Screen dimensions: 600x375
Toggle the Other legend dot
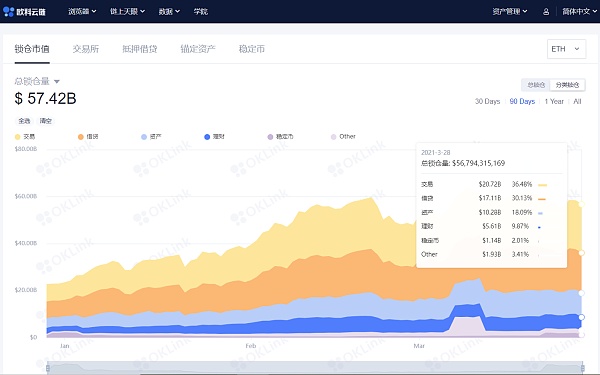pos(333,137)
